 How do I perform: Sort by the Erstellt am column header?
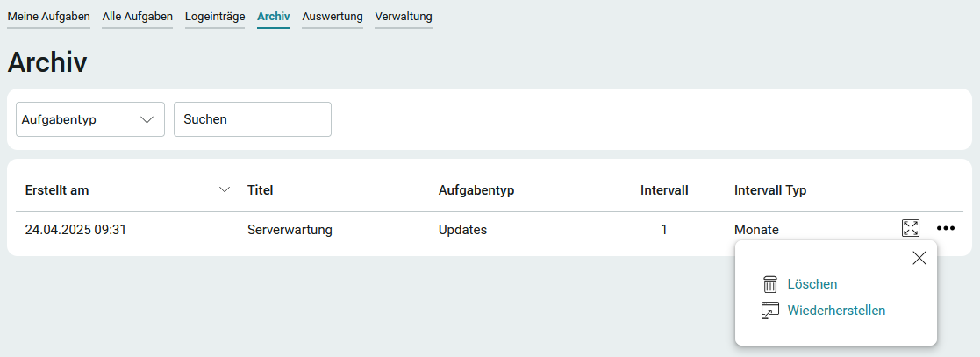click(57, 190)
